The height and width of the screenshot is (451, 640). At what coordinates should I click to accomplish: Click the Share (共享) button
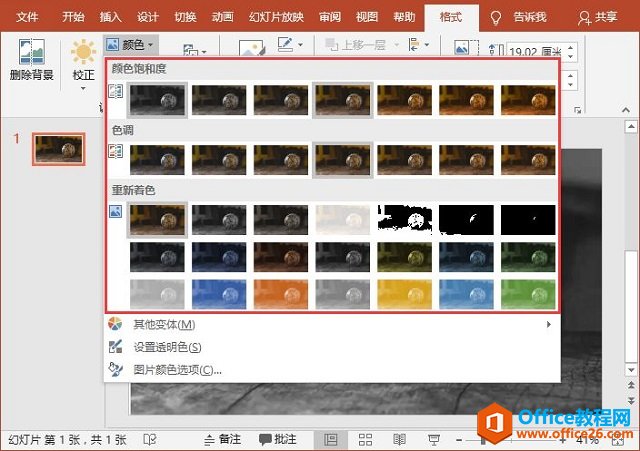598,17
